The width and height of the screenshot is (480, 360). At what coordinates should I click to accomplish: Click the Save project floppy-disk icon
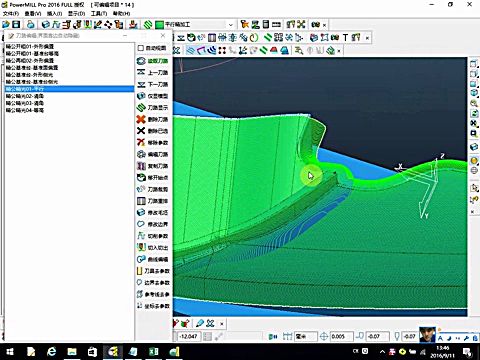pos(16,24)
